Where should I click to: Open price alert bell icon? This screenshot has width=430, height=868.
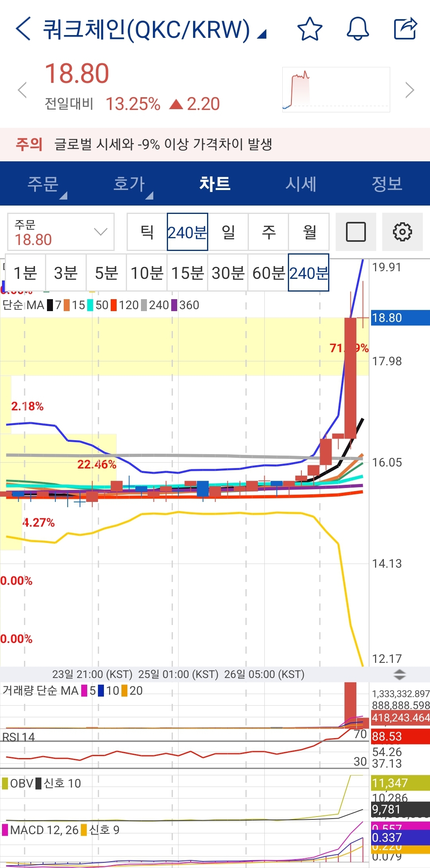(358, 29)
